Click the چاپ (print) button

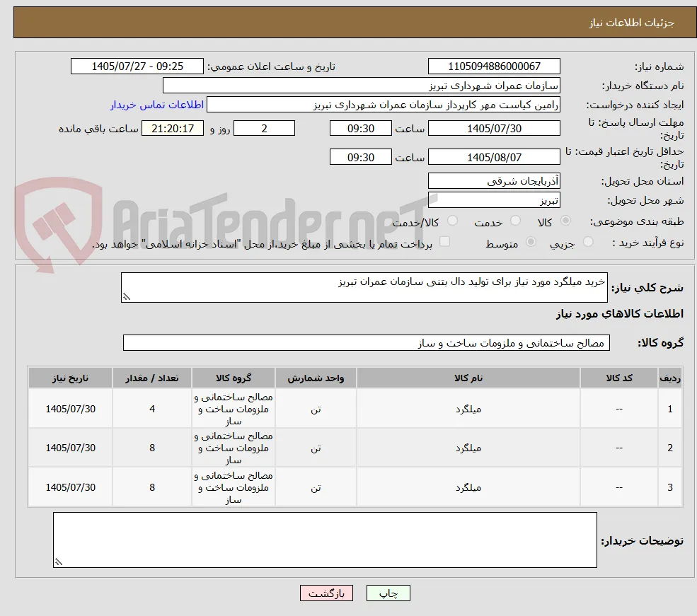(x=388, y=593)
